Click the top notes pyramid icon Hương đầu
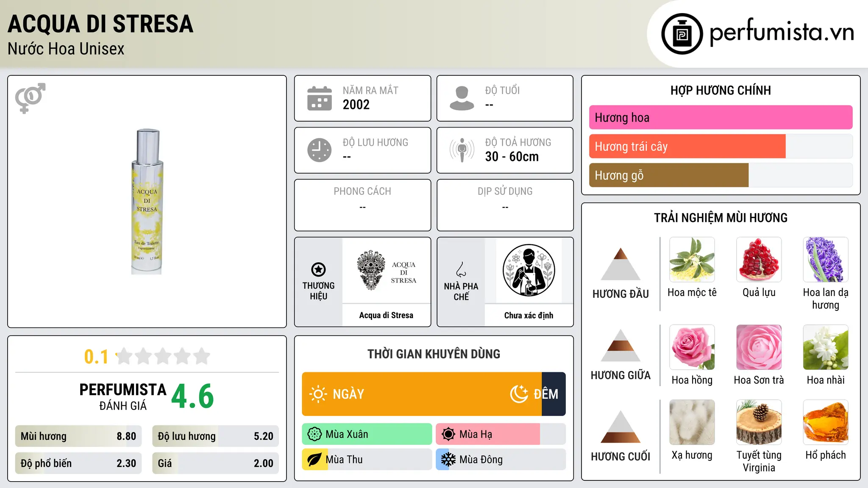This screenshot has width=868, height=488. pyautogui.click(x=620, y=264)
